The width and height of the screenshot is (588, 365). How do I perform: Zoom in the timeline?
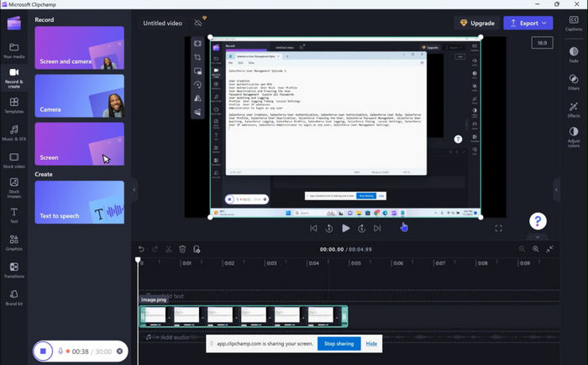coord(536,249)
